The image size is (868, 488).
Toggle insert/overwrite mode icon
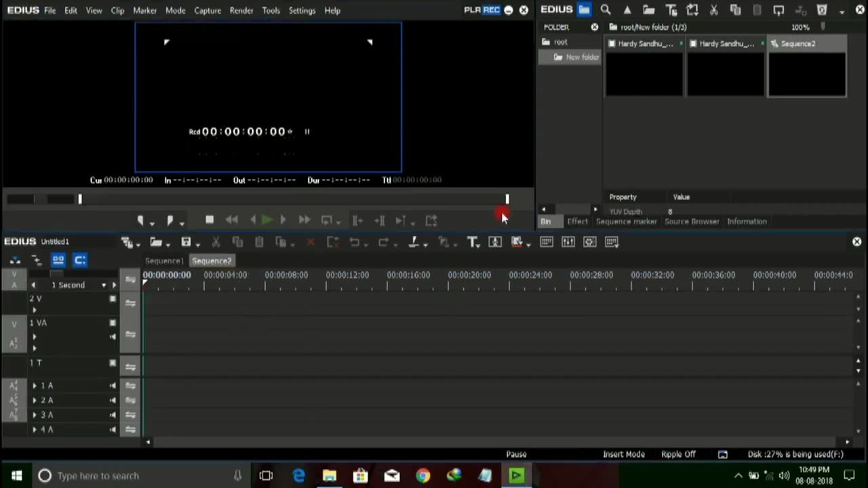point(15,260)
